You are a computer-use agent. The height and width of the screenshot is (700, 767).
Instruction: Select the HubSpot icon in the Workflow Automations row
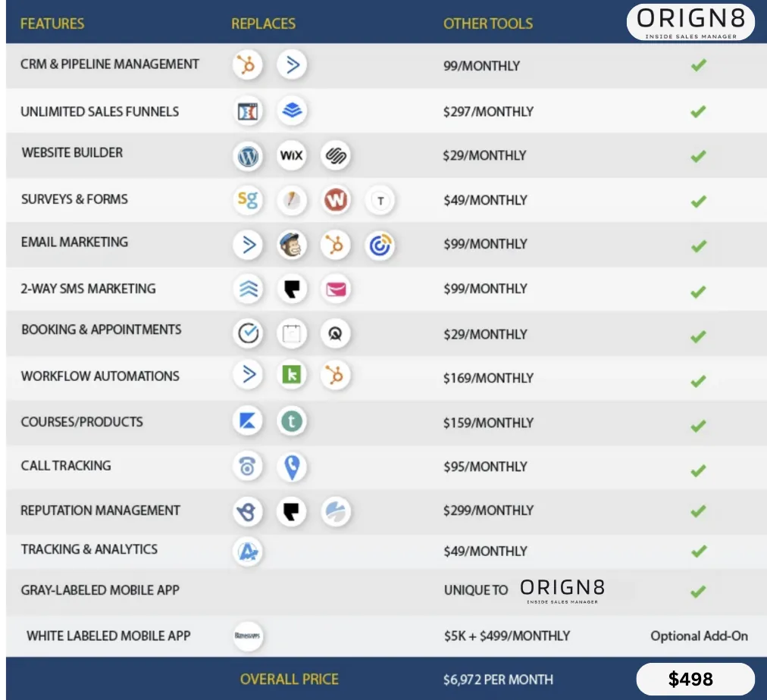click(x=336, y=376)
